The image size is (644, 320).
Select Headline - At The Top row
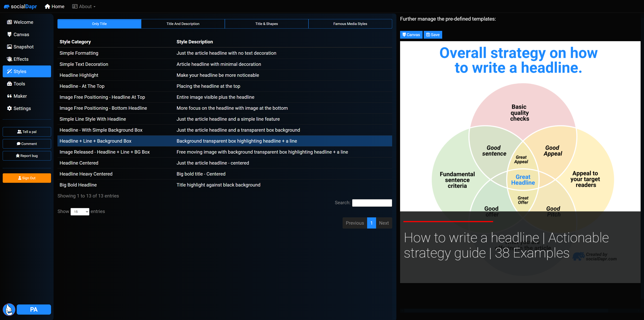[x=224, y=86]
